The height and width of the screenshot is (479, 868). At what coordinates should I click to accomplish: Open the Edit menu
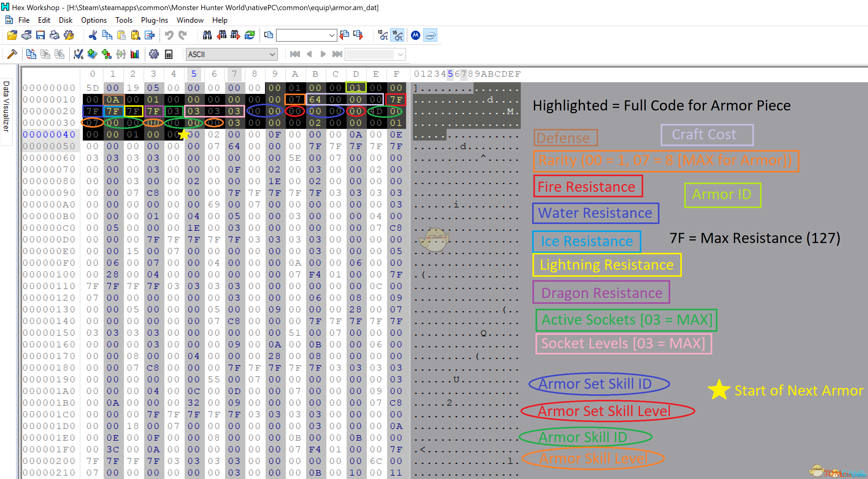(44, 20)
